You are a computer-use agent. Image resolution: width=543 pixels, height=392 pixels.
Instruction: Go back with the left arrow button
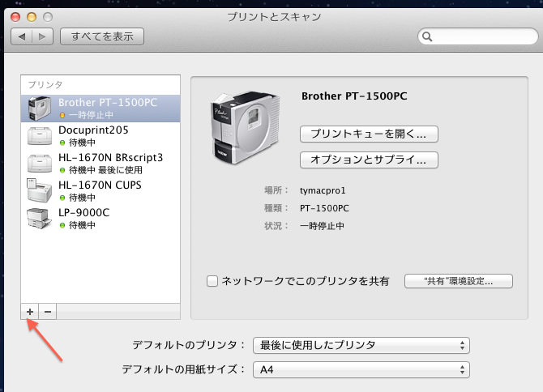pos(22,36)
